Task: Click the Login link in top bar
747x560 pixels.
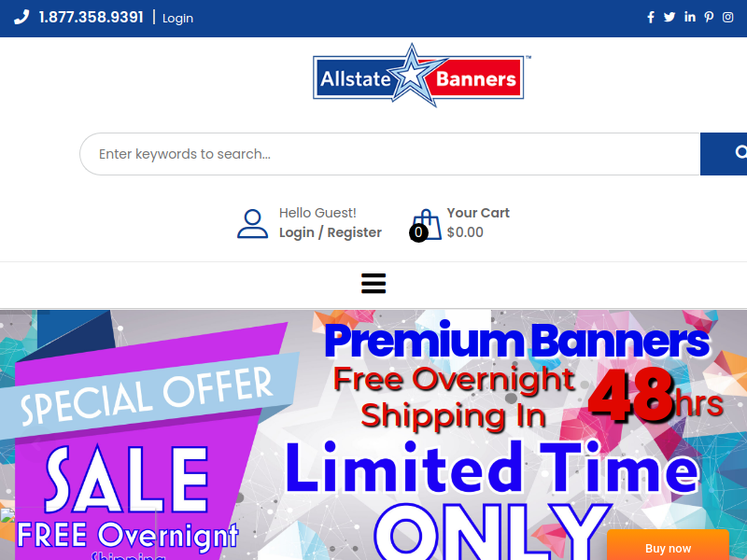Action: click(x=177, y=18)
